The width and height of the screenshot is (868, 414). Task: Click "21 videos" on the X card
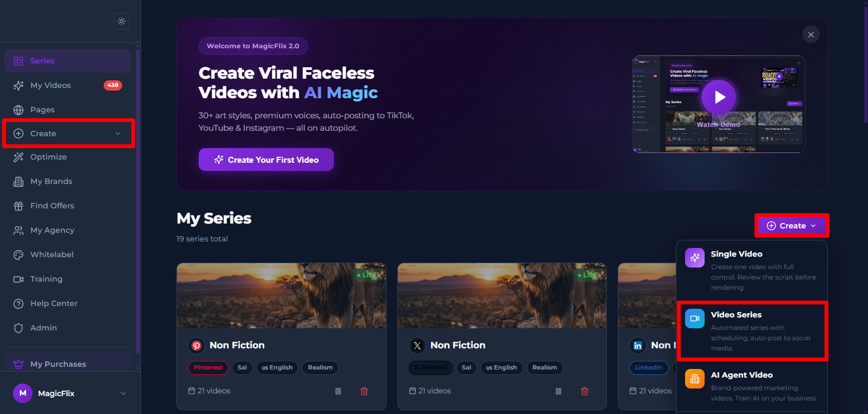[x=434, y=391]
